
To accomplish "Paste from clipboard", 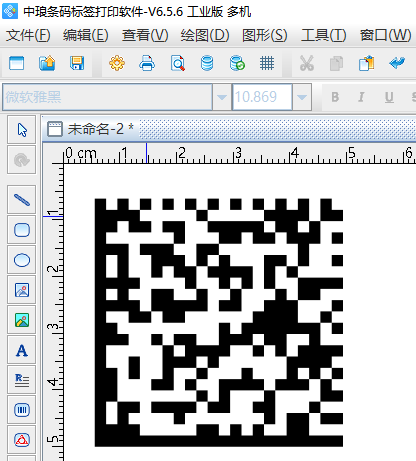I will pyautogui.click(x=366, y=63).
